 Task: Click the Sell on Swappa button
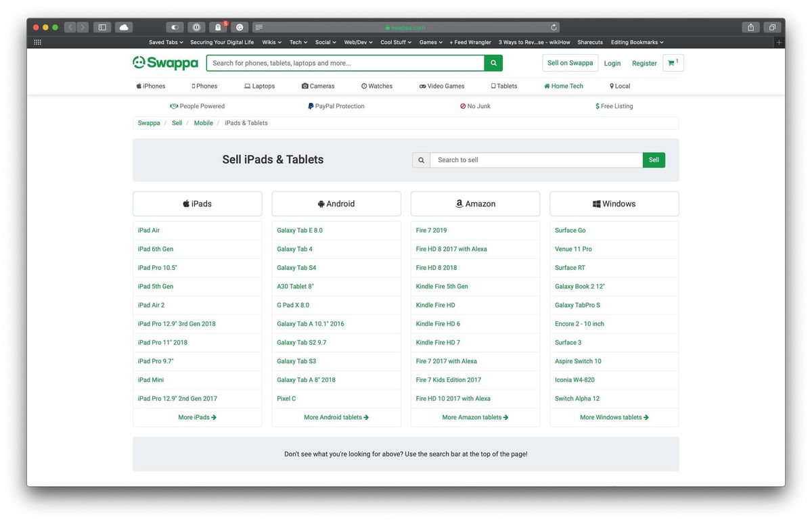coord(570,63)
